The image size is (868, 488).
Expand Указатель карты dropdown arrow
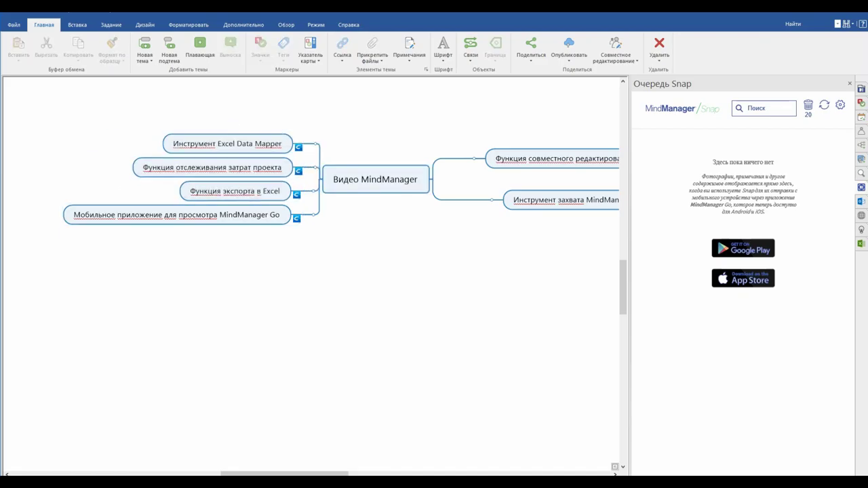[x=319, y=61]
